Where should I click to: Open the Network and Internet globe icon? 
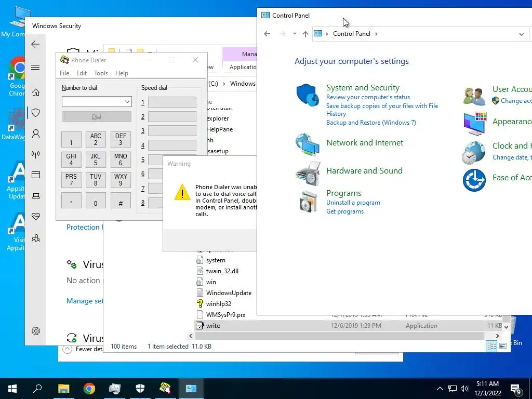tap(308, 144)
